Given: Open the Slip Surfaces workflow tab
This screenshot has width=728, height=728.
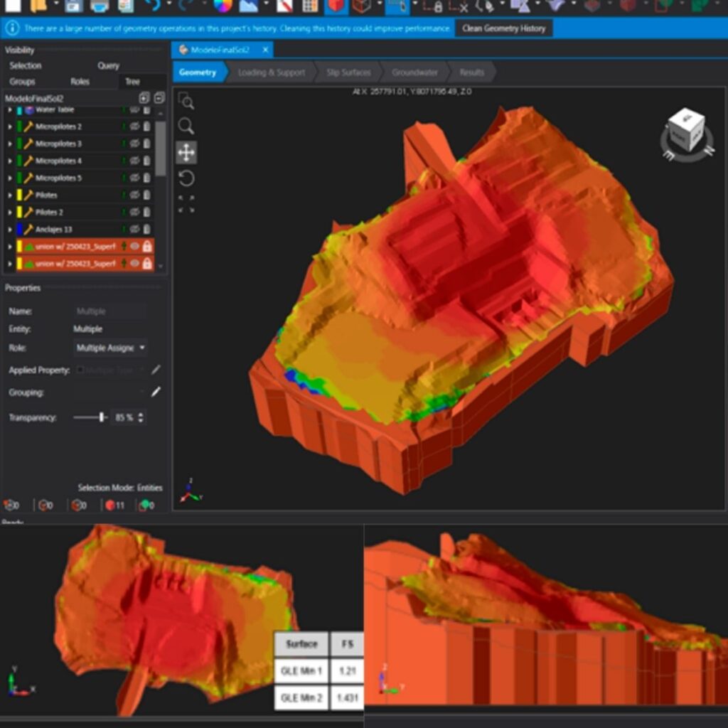Looking at the screenshot, I should click(x=348, y=73).
